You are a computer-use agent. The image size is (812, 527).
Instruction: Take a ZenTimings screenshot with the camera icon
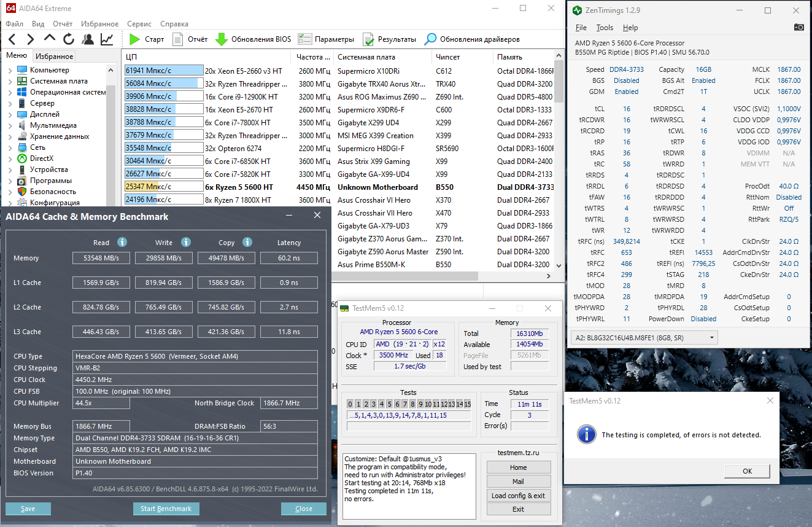coord(798,28)
